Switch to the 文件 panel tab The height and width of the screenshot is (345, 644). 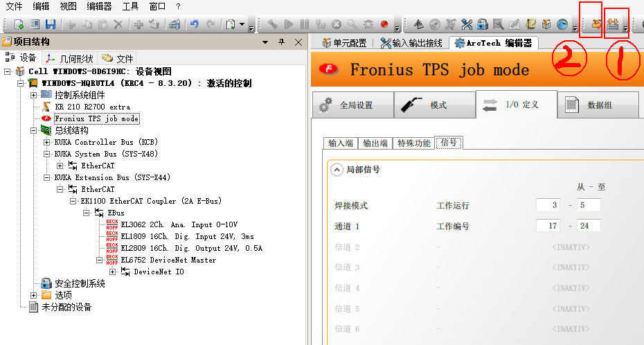pos(118,58)
